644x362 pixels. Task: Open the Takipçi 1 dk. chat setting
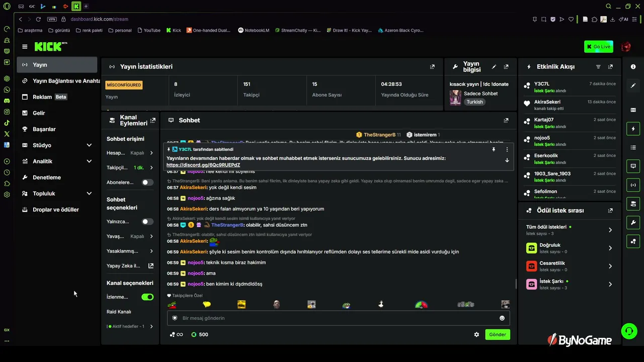pyautogui.click(x=130, y=167)
